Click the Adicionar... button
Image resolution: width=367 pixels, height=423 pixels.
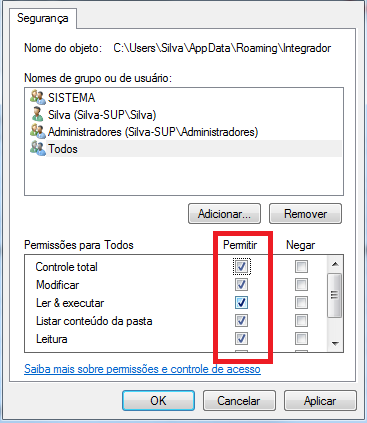(224, 214)
